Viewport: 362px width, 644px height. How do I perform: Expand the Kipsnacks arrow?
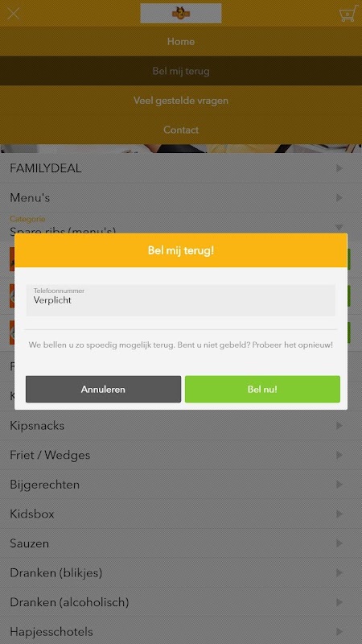(x=339, y=426)
